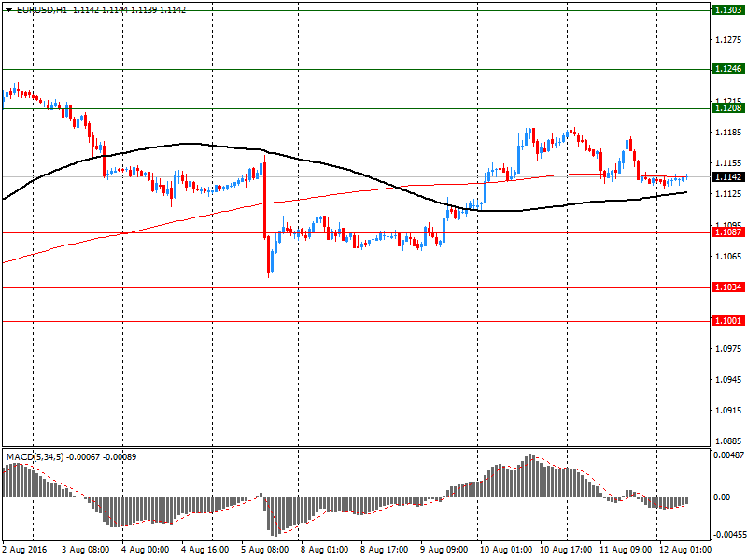The image size is (747, 560).
Task: Click the 1.1275 price axis value
Action: pyautogui.click(x=728, y=40)
